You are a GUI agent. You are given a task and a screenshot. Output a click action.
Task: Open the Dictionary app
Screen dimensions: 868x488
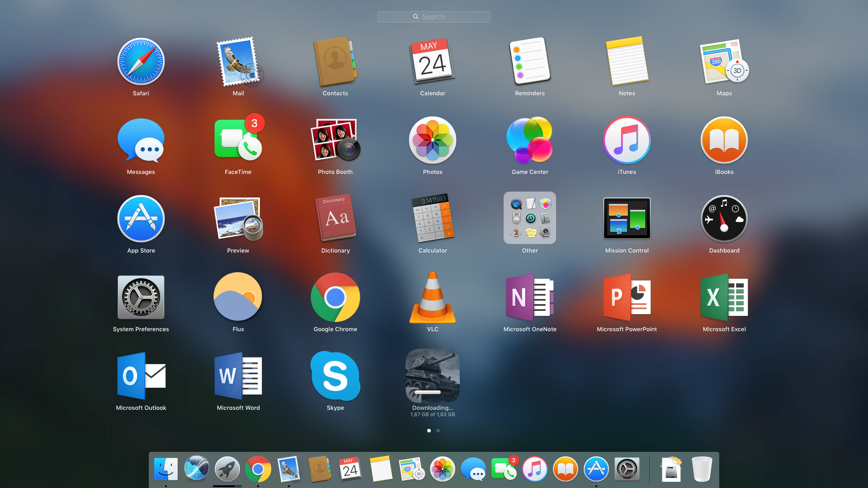pos(335,219)
